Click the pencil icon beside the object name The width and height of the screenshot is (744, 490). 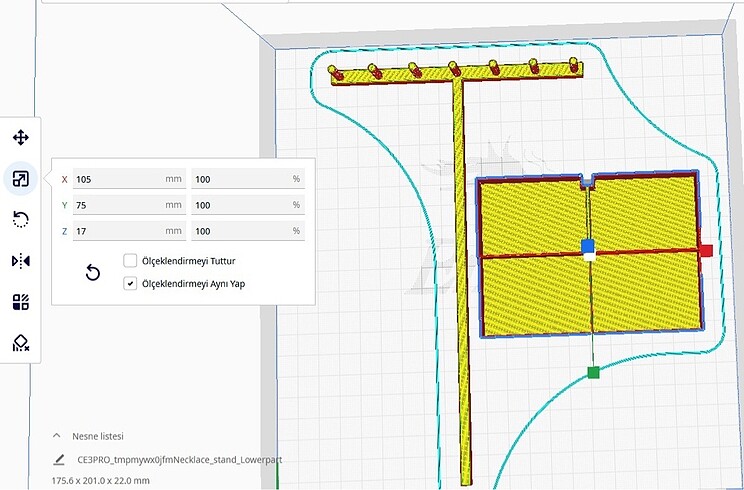(x=60, y=461)
